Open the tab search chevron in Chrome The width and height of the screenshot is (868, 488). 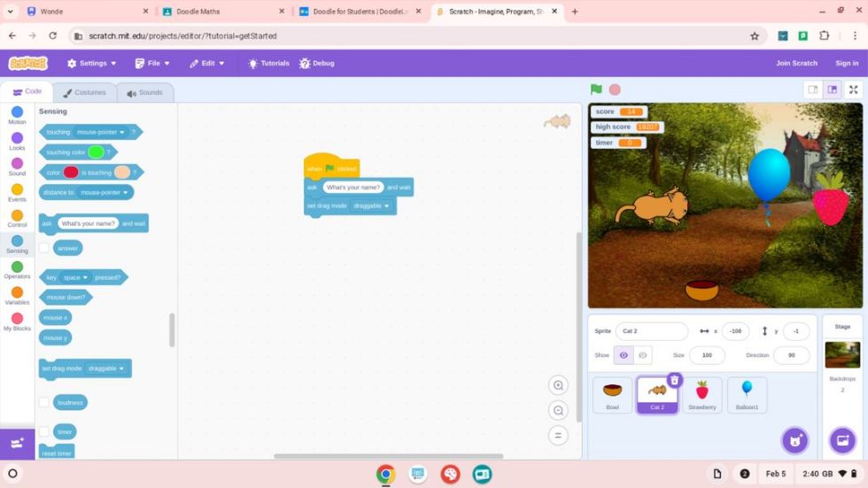coord(10,11)
